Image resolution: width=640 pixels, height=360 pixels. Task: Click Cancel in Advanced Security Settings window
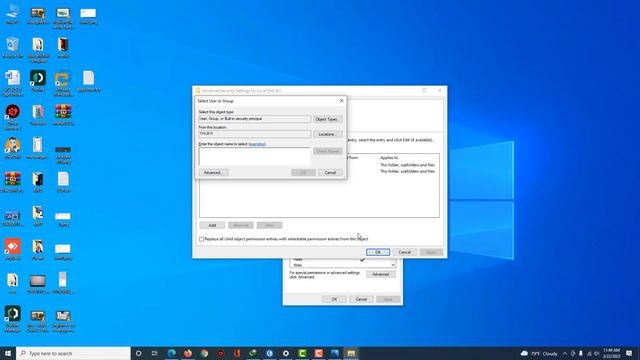pos(404,252)
